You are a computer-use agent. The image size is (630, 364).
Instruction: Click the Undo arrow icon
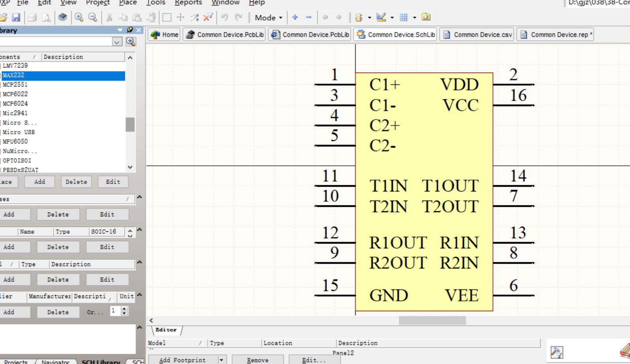pyautogui.click(x=224, y=17)
